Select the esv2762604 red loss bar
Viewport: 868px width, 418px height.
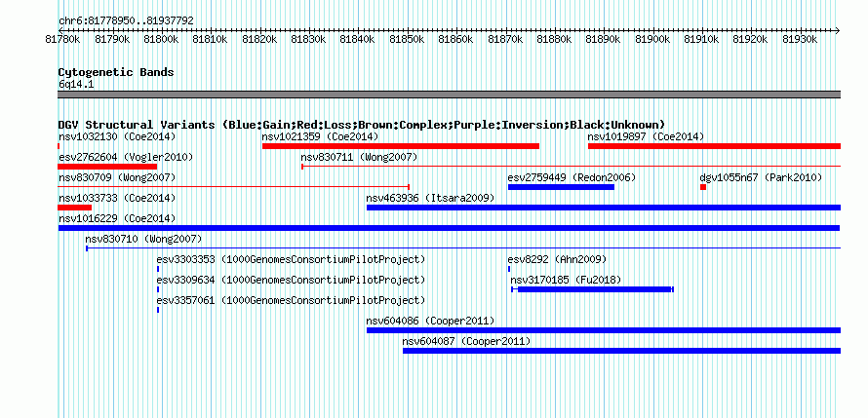pyautogui.click(x=107, y=167)
